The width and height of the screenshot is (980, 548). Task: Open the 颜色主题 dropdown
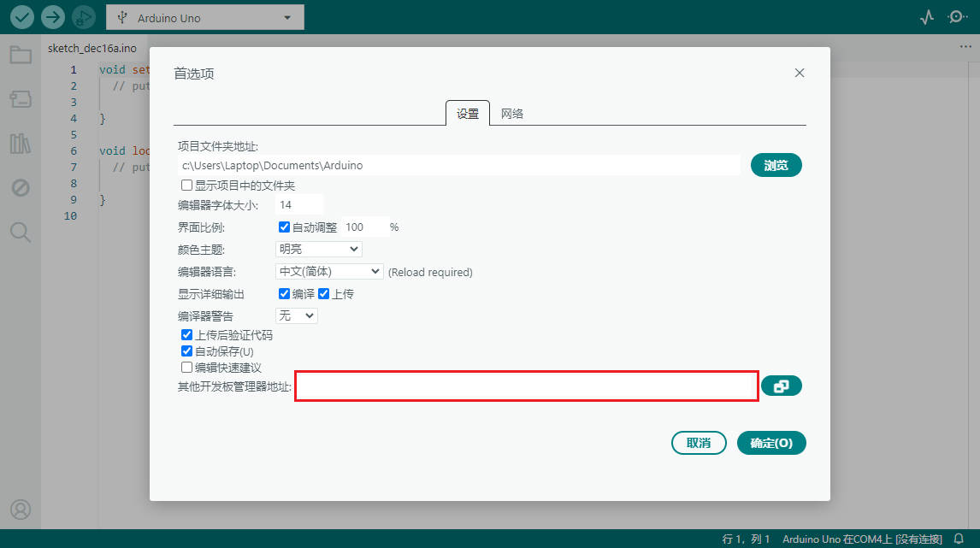click(x=318, y=248)
